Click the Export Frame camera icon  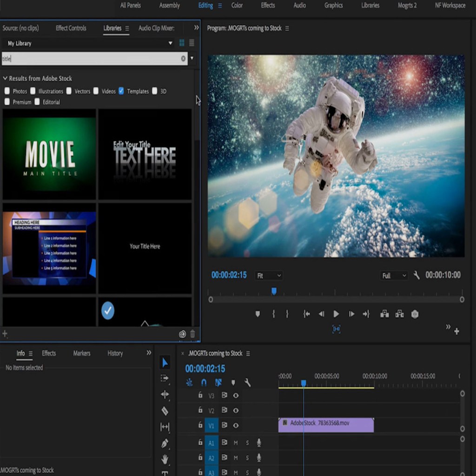[x=415, y=314]
